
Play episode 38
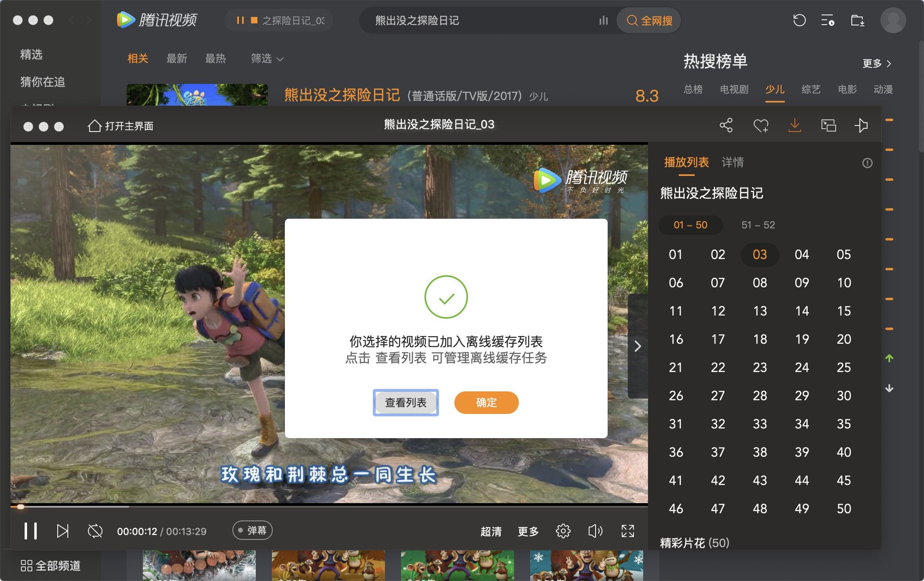click(x=760, y=452)
